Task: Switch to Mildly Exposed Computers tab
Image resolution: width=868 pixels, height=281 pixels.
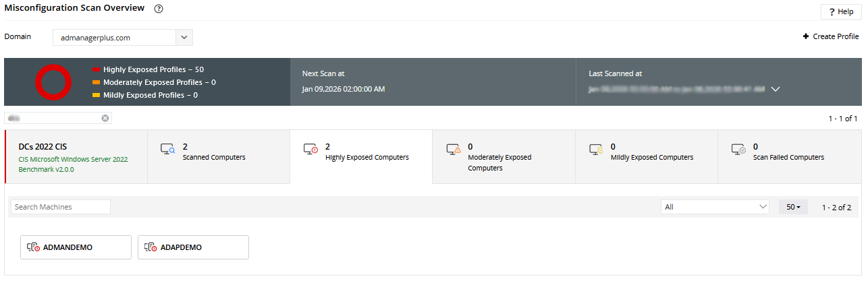Action: (646, 157)
